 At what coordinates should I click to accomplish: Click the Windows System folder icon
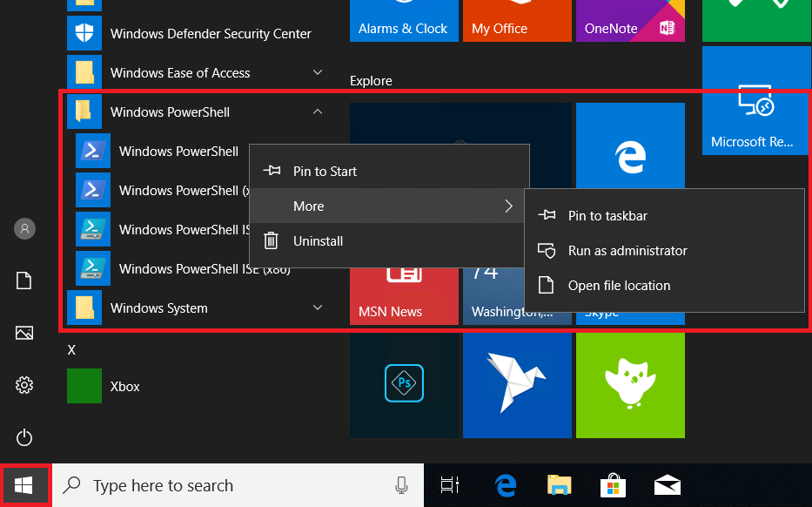pos(84,308)
